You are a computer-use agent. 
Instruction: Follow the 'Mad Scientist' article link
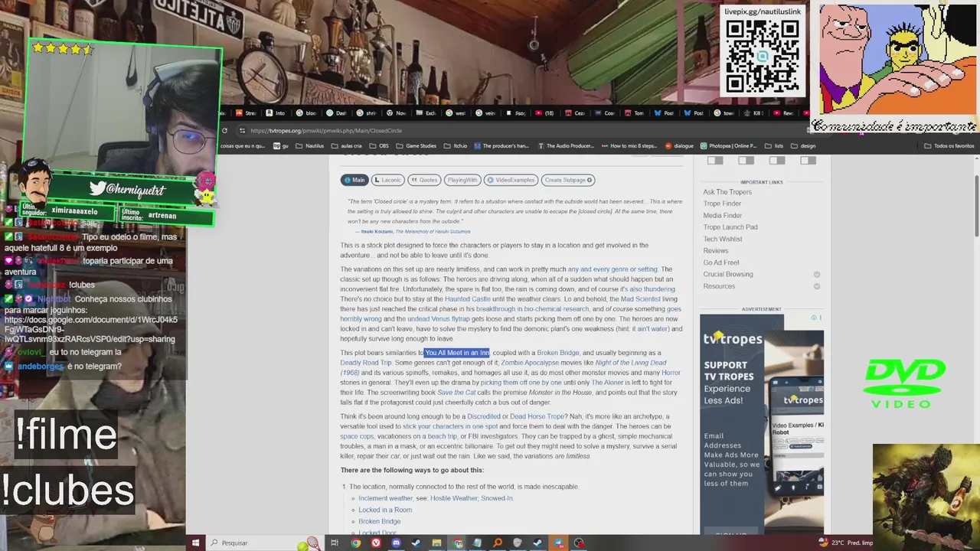point(640,299)
